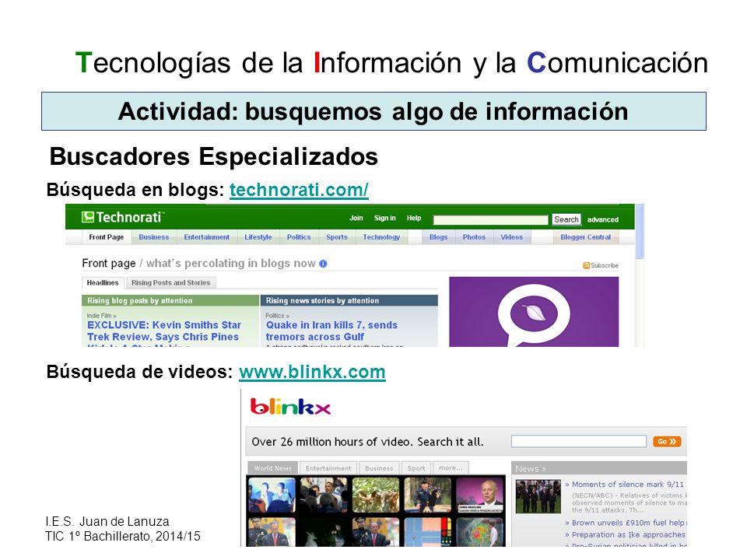
Task: Open the Blogger Central tab
Action: [585, 237]
